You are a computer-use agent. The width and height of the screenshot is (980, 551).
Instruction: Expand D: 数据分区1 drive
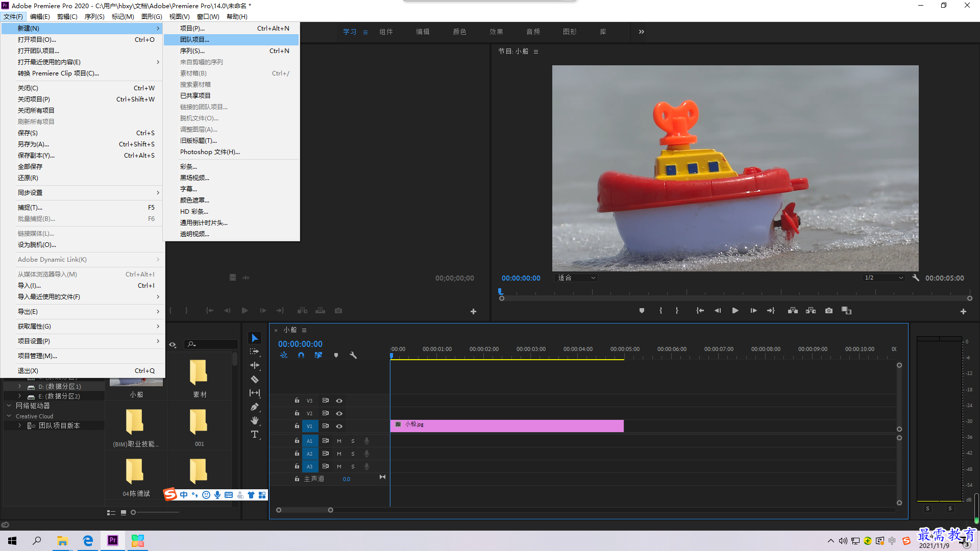pyautogui.click(x=20, y=387)
